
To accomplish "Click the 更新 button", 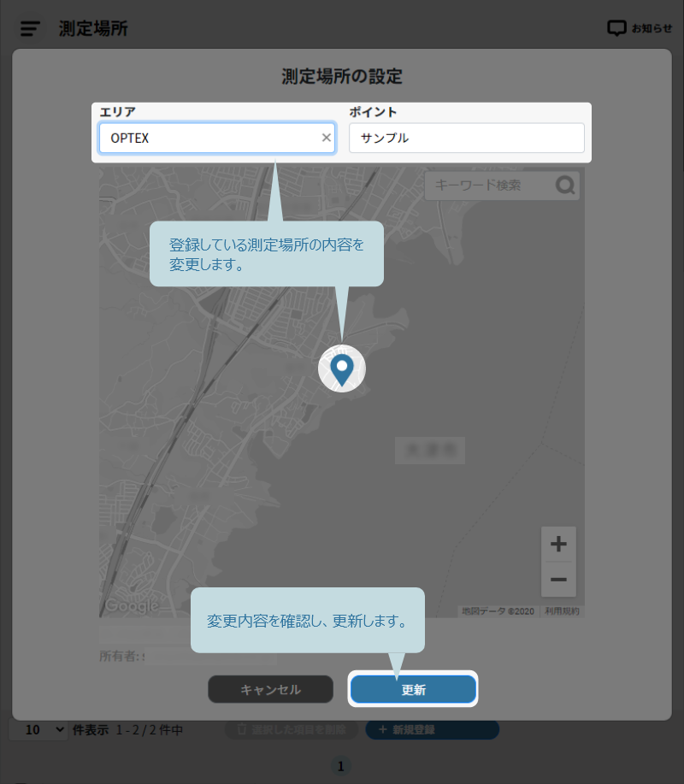I will pyautogui.click(x=413, y=689).
